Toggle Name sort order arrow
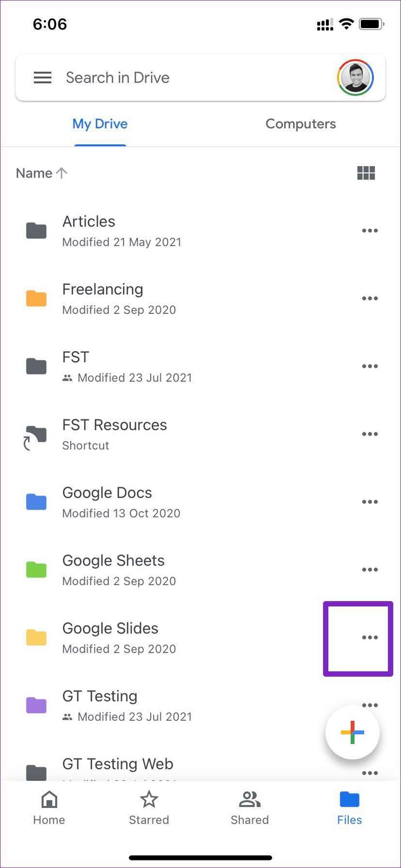The width and height of the screenshot is (401, 868). pos(62,173)
